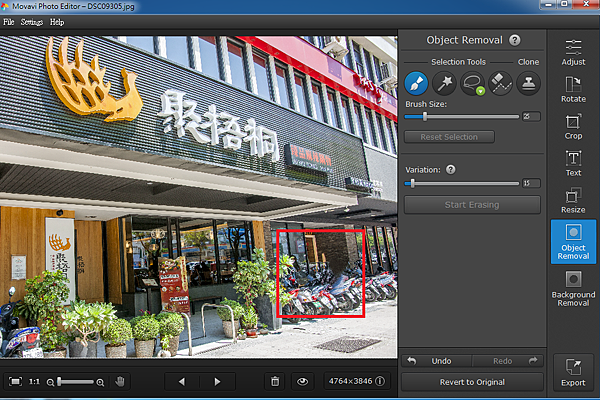The width and height of the screenshot is (600, 400).
Task: Open the Help menu
Action: click(x=57, y=22)
